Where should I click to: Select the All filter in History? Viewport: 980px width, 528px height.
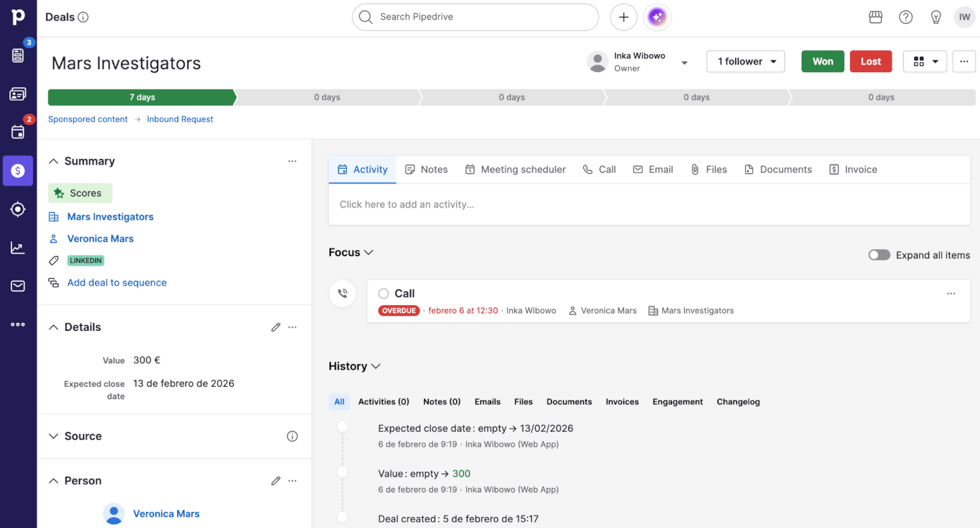tap(339, 401)
